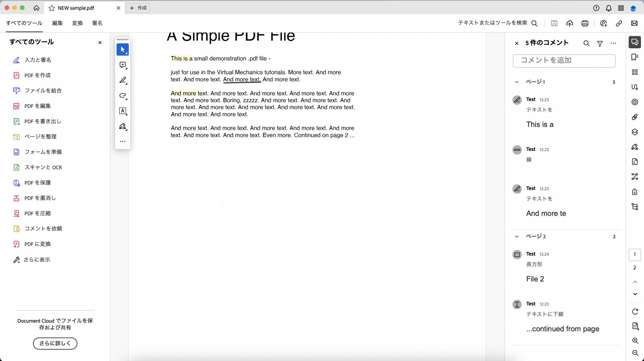
Task: Open the 署名 menu tab
Action: [97, 23]
